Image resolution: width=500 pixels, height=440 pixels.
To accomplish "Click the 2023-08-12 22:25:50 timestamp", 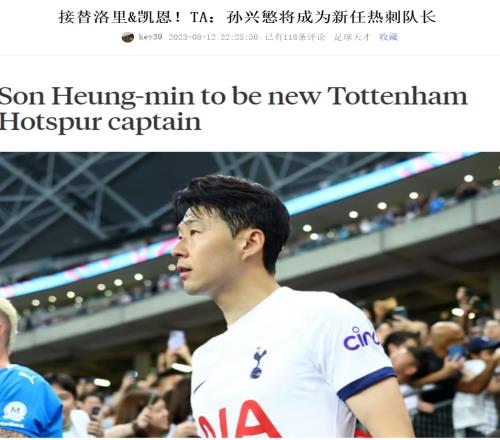I will pyautogui.click(x=213, y=37).
